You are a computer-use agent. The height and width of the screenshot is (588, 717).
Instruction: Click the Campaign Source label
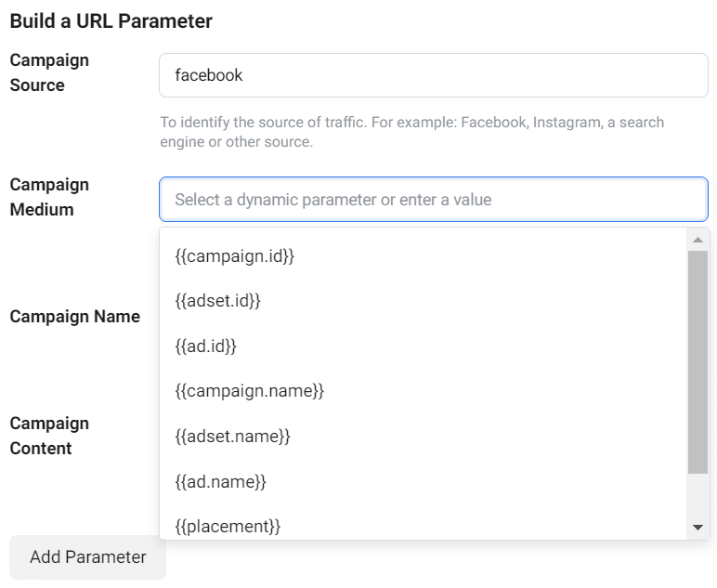[x=49, y=72]
